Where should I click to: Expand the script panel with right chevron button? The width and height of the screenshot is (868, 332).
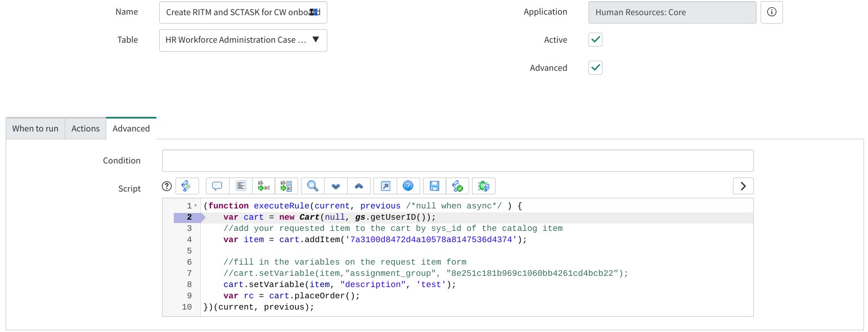pyautogui.click(x=743, y=186)
